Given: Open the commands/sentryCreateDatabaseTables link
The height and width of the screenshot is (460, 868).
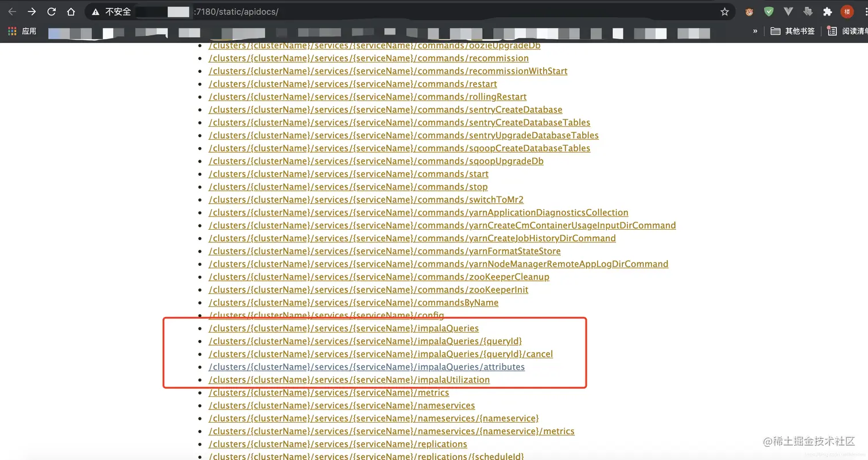Looking at the screenshot, I should [400, 122].
